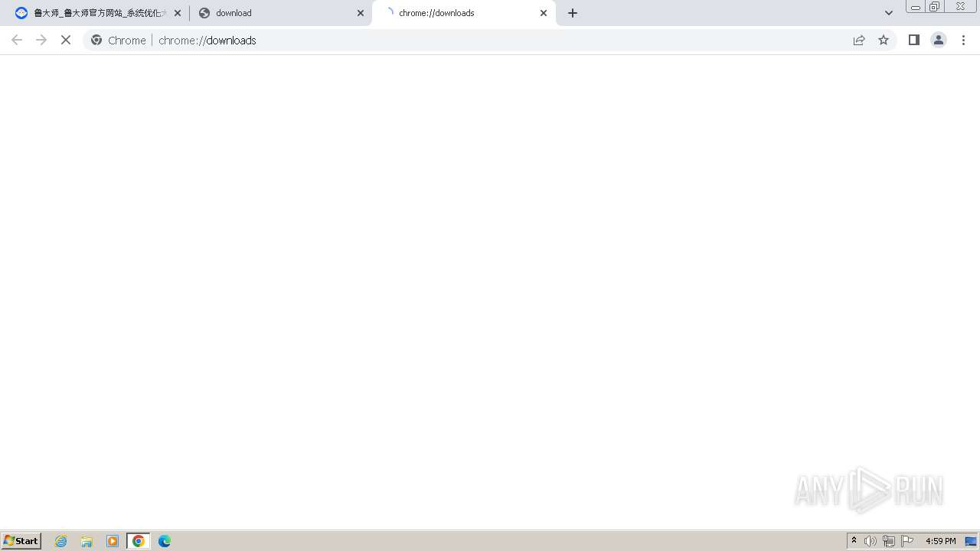The height and width of the screenshot is (551, 980).
Task: Restore down the Chrome window
Action: coord(935,6)
